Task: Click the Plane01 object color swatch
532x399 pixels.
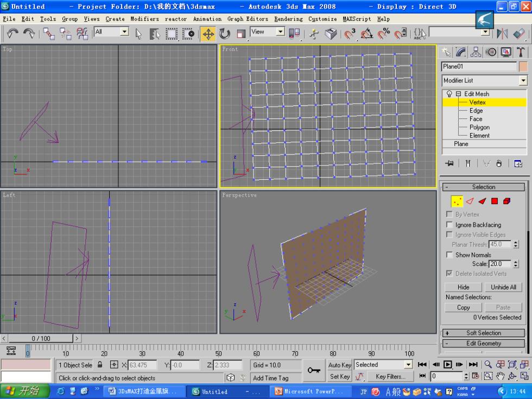Action: [523, 66]
